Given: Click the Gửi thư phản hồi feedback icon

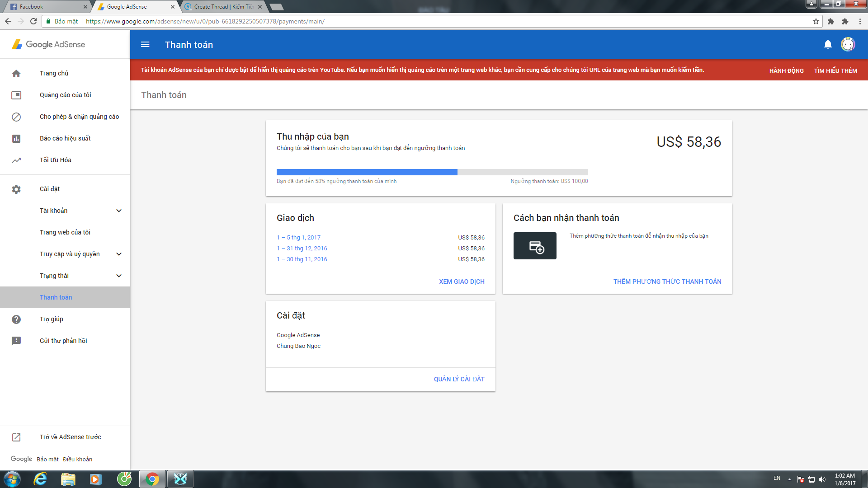Looking at the screenshot, I should click(x=16, y=341).
